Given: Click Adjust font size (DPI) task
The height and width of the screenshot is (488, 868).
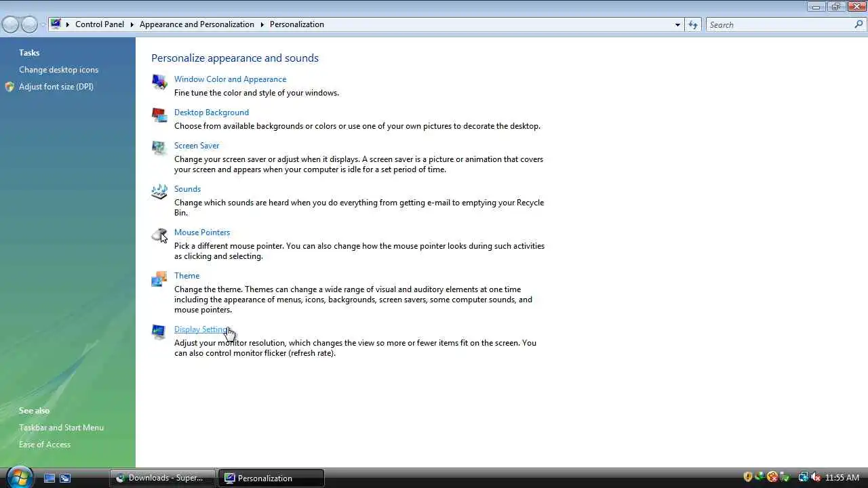Looking at the screenshot, I should tap(56, 87).
